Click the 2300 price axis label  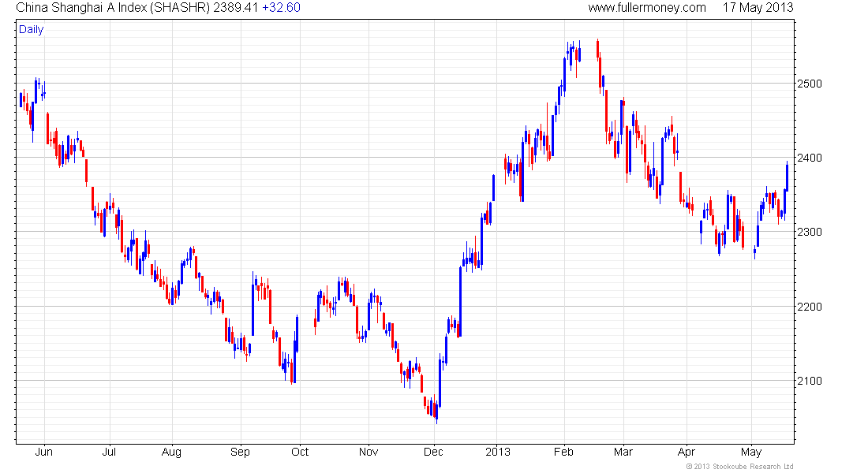(x=810, y=233)
